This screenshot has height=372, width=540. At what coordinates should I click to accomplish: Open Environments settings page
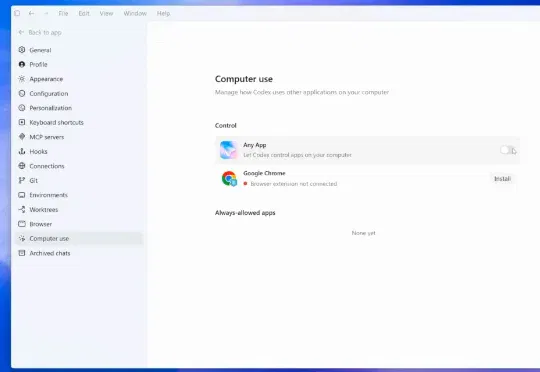tap(79, 195)
